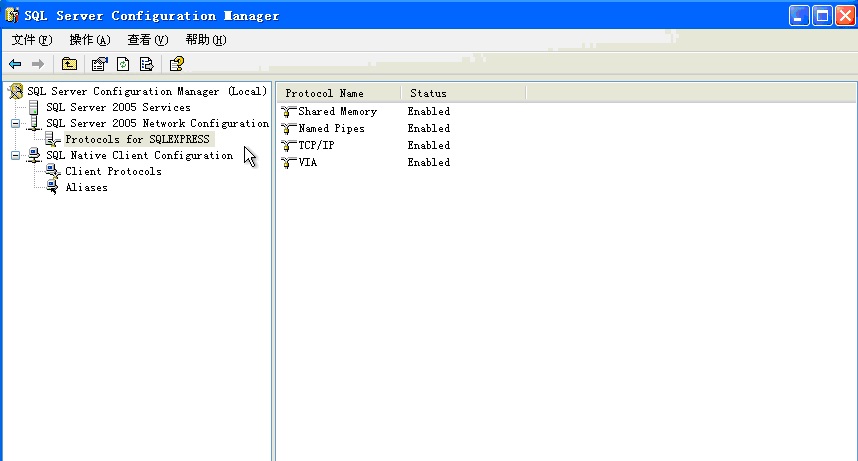The height and width of the screenshot is (461, 858).
Task: Click the Help toolbar icon
Action: tap(177, 64)
